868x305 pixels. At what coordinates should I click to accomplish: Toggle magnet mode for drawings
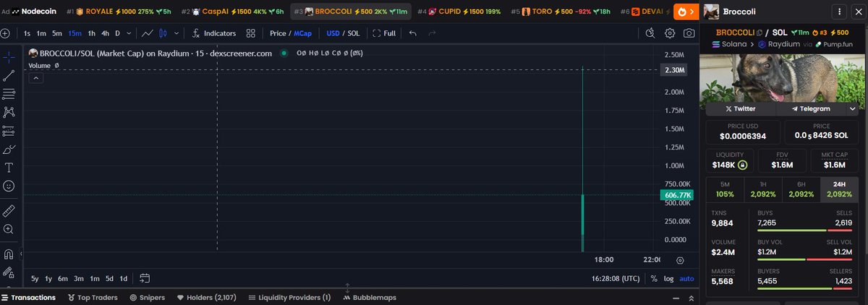(x=9, y=254)
